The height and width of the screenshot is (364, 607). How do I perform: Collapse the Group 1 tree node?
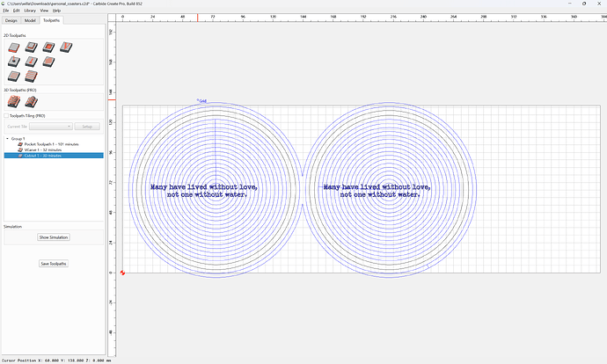pyautogui.click(x=7, y=139)
